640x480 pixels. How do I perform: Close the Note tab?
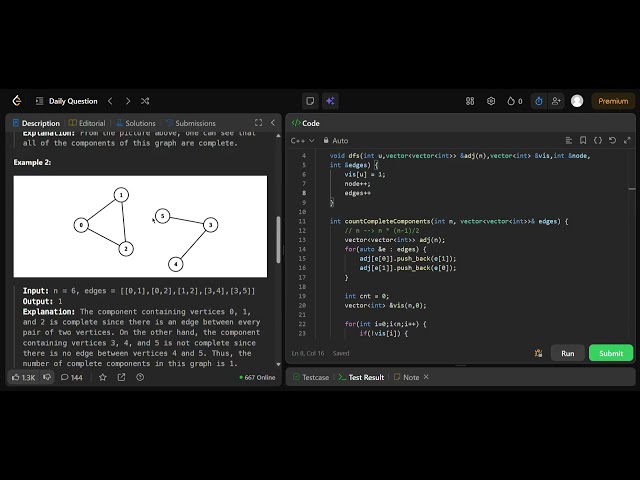point(426,377)
